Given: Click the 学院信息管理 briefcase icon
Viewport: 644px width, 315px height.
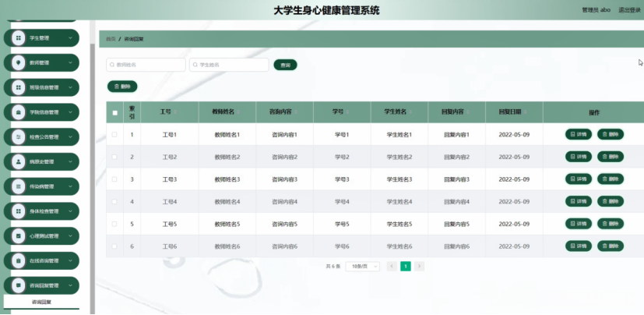Looking at the screenshot, I should (18, 112).
